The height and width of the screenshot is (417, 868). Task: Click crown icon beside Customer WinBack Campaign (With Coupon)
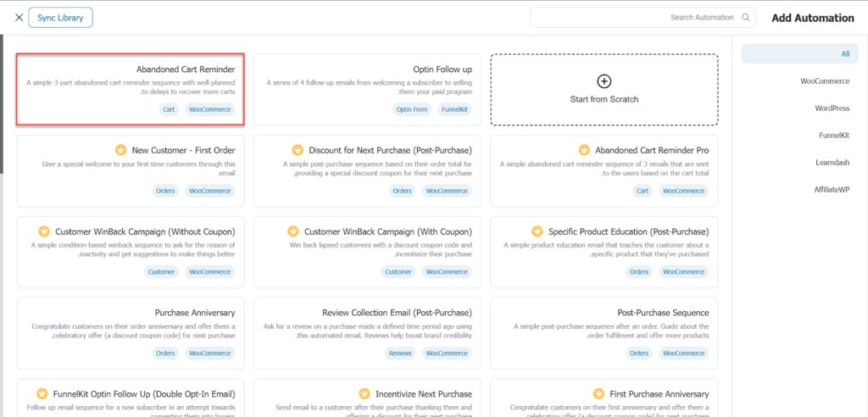point(292,231)
